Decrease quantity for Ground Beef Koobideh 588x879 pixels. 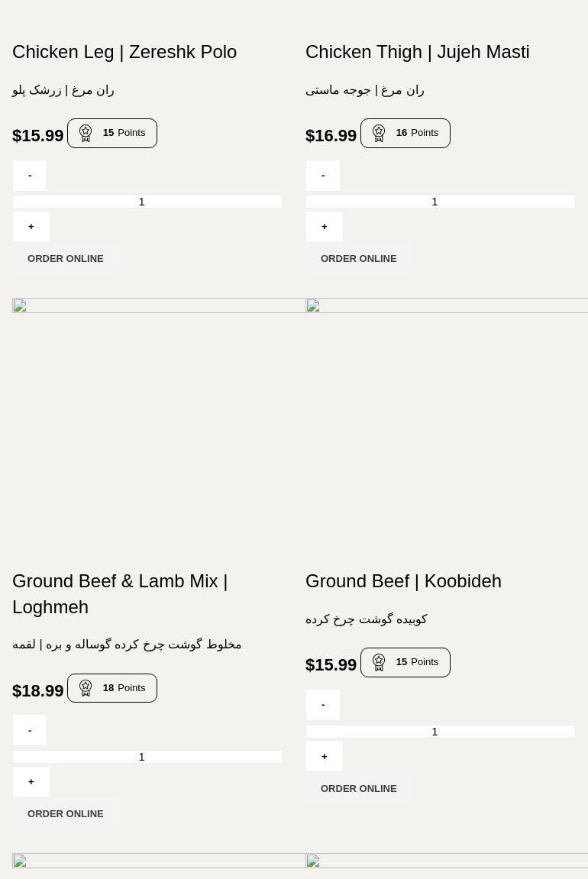[323, 705]
